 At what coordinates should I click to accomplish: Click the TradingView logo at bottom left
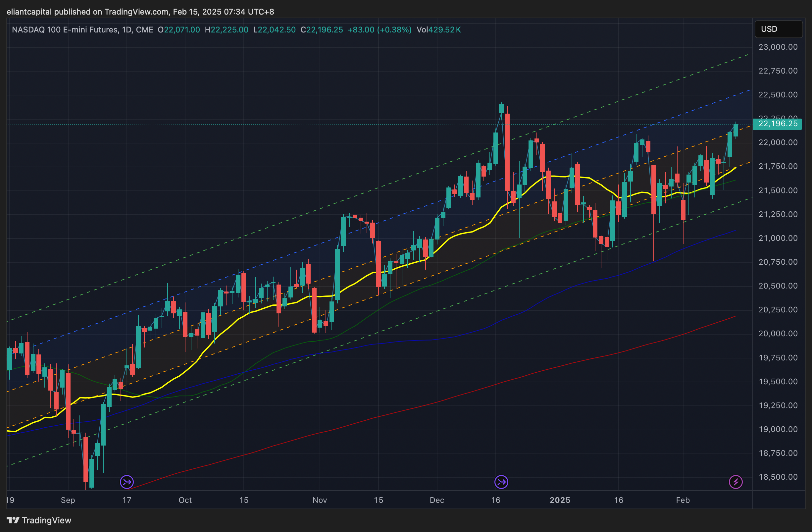click(13, 520)
